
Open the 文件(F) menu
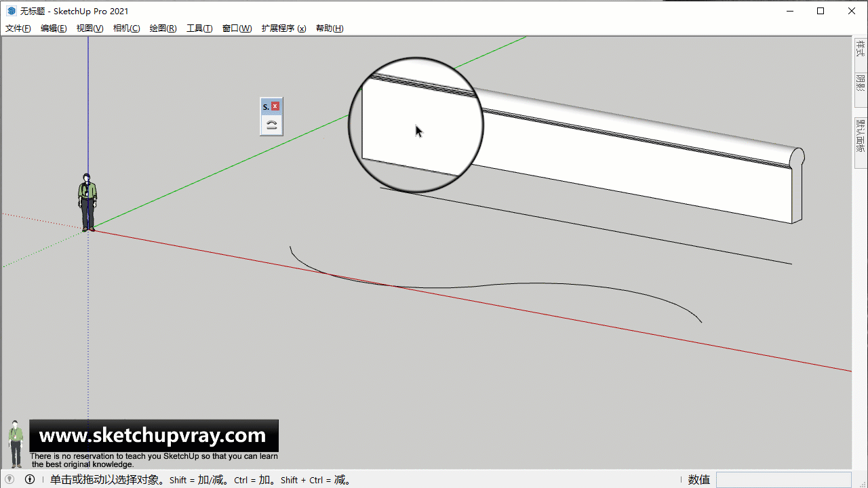[x=18, y=28]
